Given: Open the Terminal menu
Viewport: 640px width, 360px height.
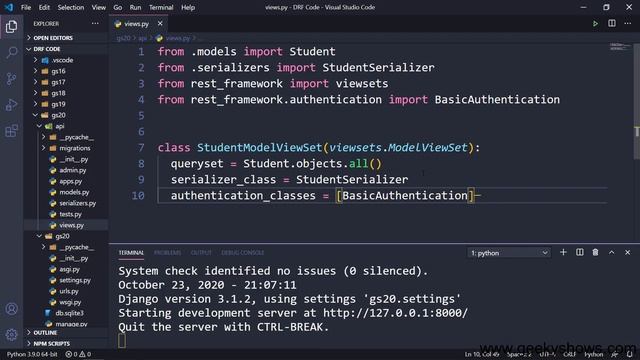Looking at the screenshot, I should pos(161,7).
